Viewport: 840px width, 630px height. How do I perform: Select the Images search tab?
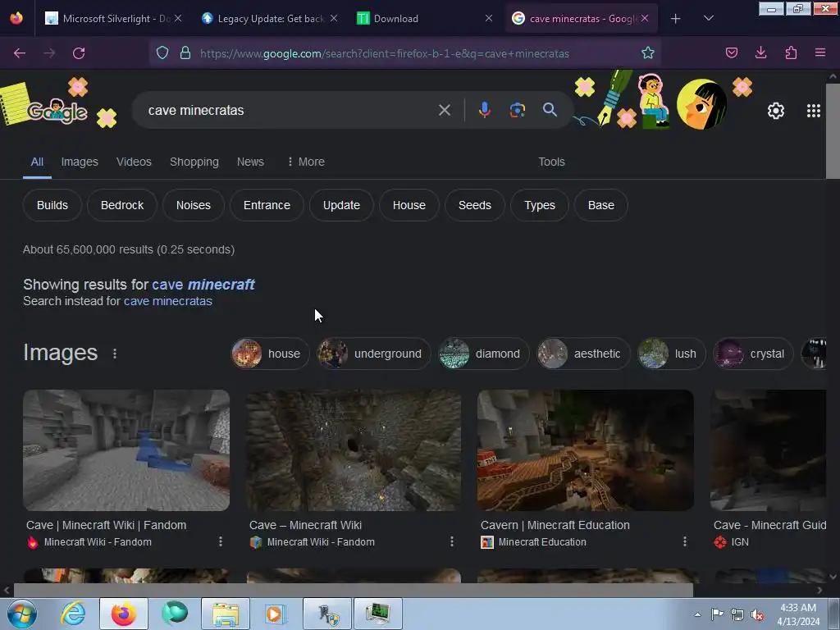tap(80, 162)
